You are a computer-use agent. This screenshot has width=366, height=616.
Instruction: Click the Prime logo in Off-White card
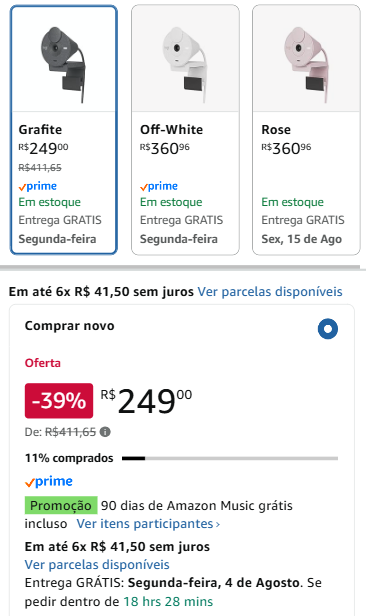159,186
